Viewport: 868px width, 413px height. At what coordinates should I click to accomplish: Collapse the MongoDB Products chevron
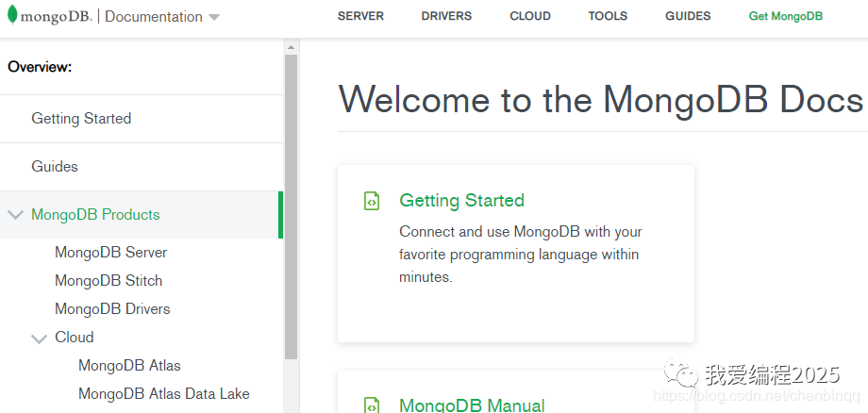click(x=16, y=215)
